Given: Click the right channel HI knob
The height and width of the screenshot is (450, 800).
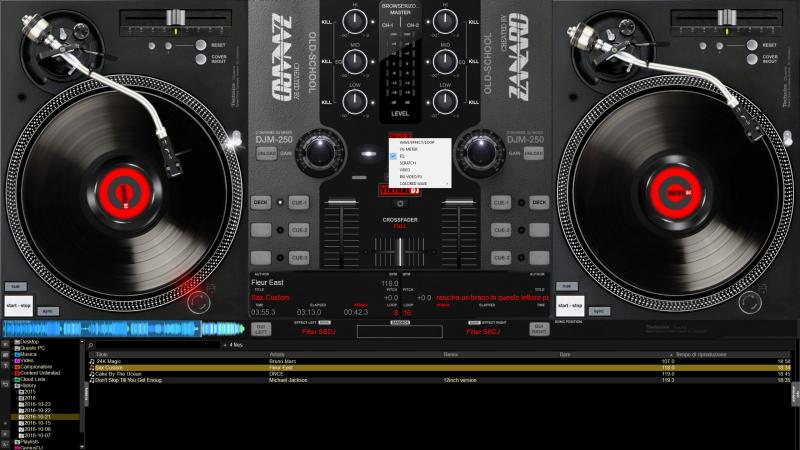Looking at the screenshot, I should (x=445, y=21).
